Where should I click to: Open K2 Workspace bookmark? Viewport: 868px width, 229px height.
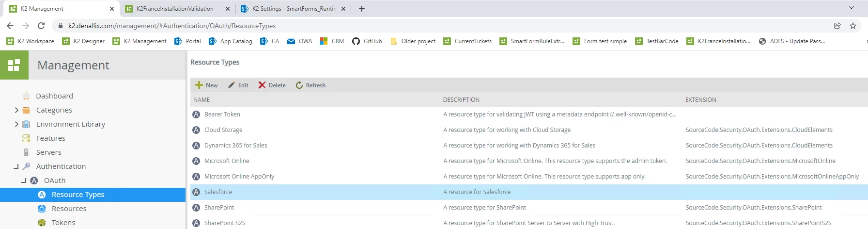tap(31, 41)
